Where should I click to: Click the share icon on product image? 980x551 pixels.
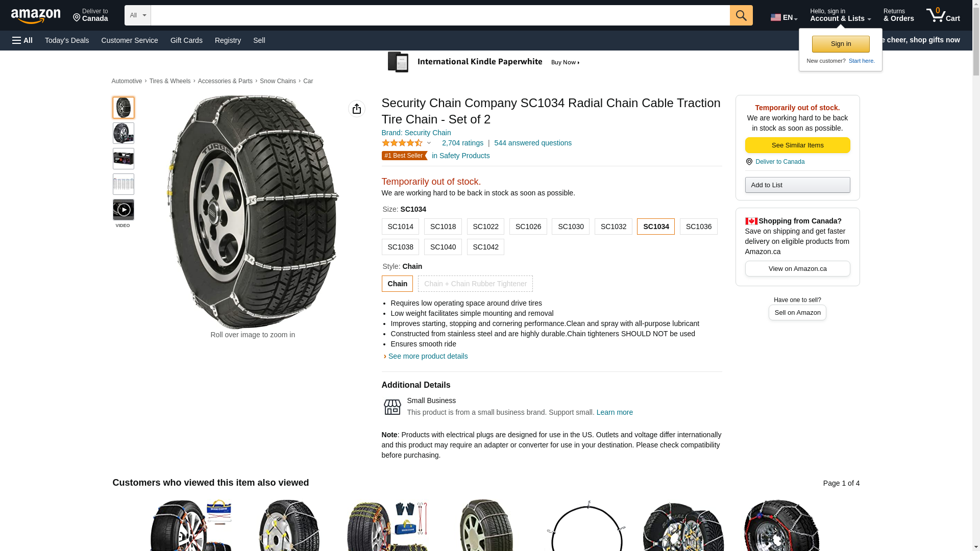[357, 109]
